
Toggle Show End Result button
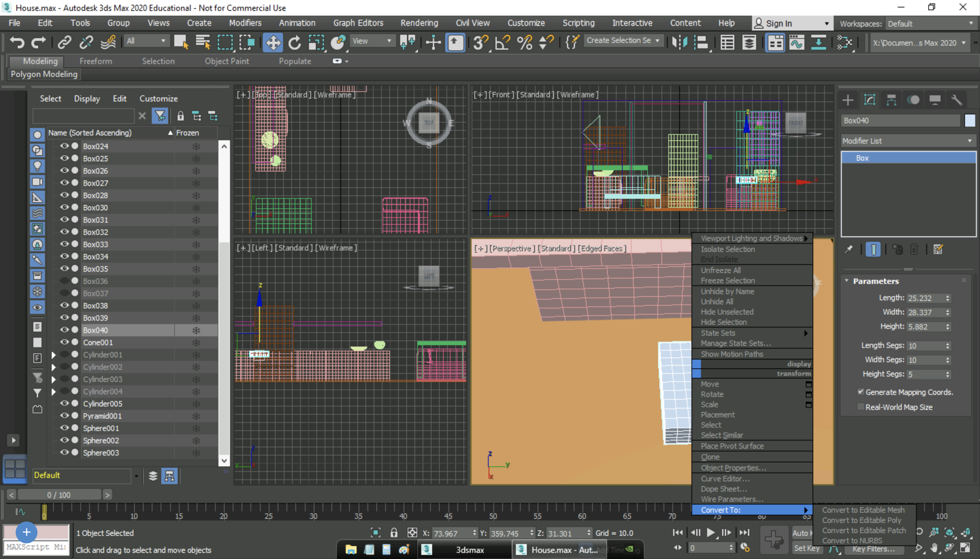pyautogui.click(x=873, y=250)
